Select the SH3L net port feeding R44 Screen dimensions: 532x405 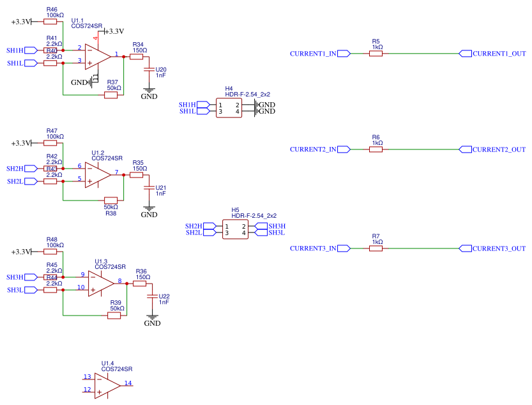tap(31, 290)
